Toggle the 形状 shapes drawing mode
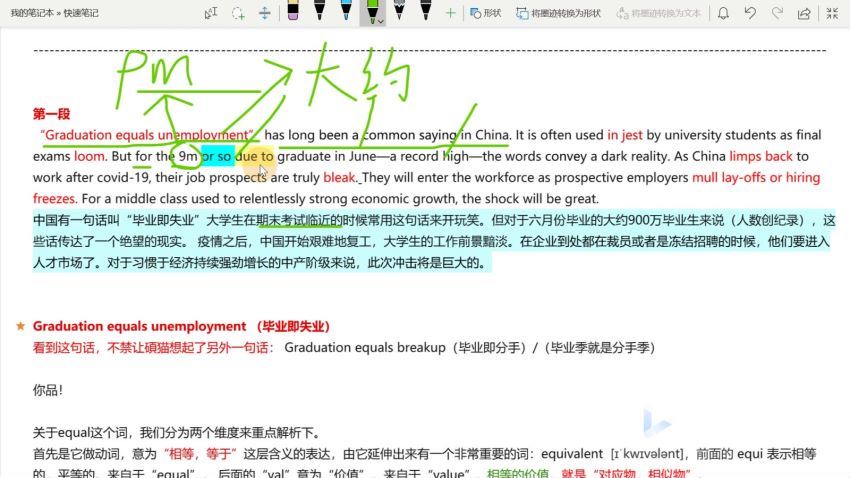The width and height of the screenshot is (850, 478). pos(485,13)
